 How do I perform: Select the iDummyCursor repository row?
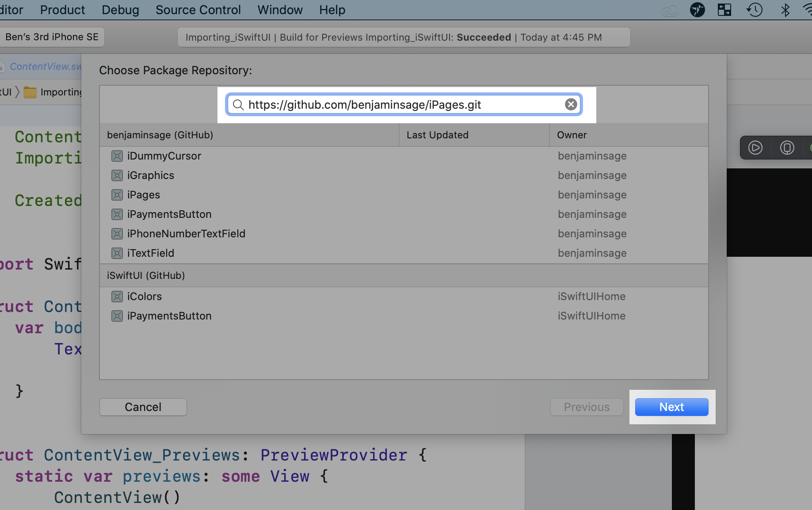tap(404, 156)
